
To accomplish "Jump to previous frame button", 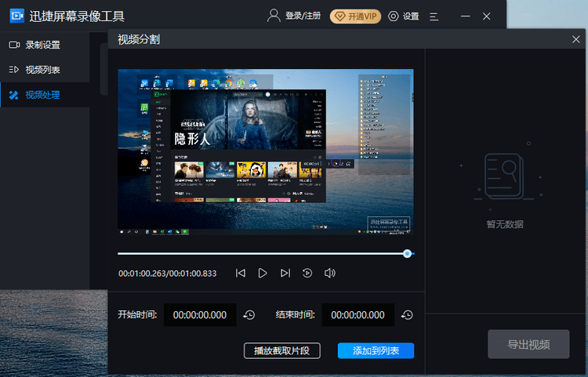I will click(241, 274).
